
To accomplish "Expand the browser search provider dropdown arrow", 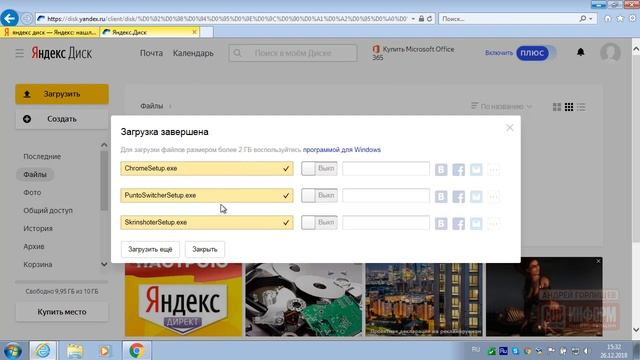I will tap(591, 19).
